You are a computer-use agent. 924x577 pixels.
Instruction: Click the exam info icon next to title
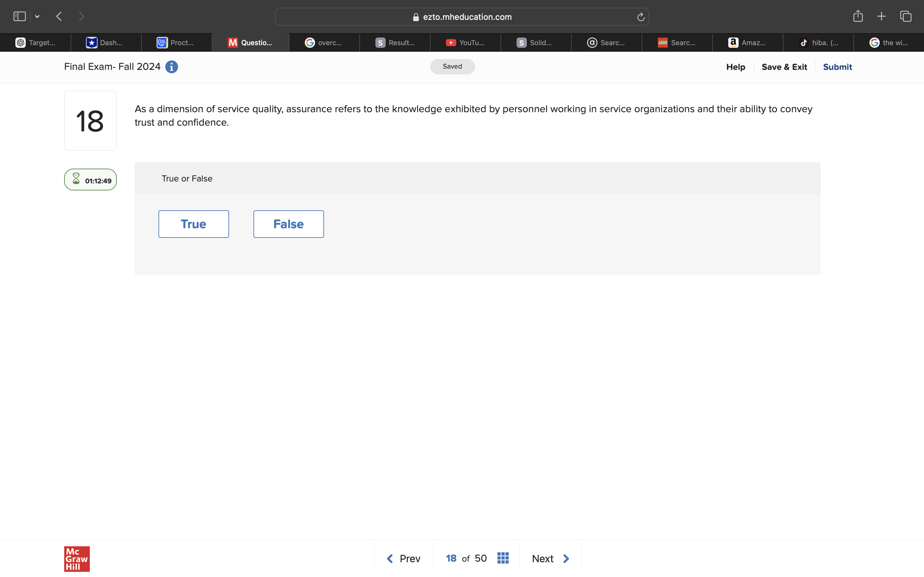click(171, 67)
